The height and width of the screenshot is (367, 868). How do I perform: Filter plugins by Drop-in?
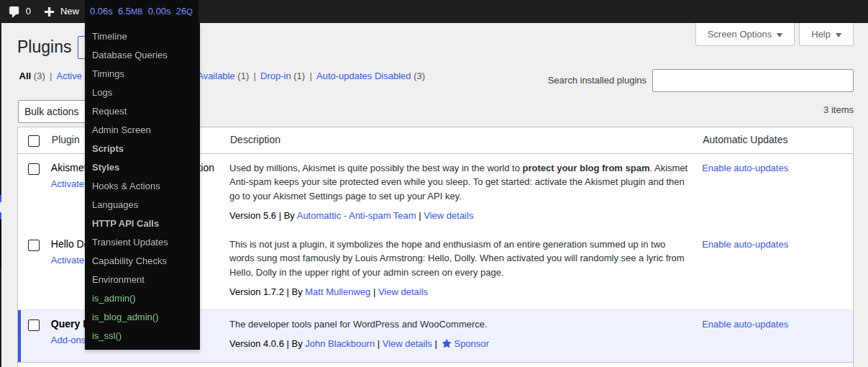276,76
